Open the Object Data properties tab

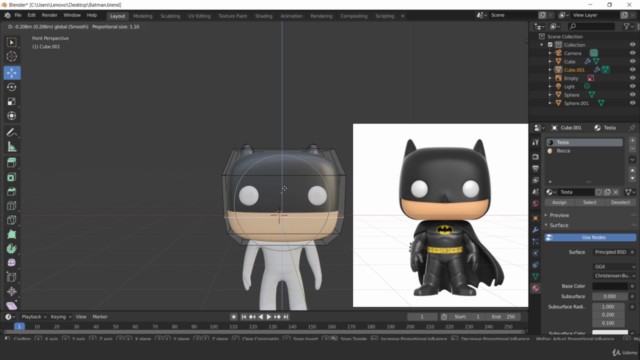536,276
